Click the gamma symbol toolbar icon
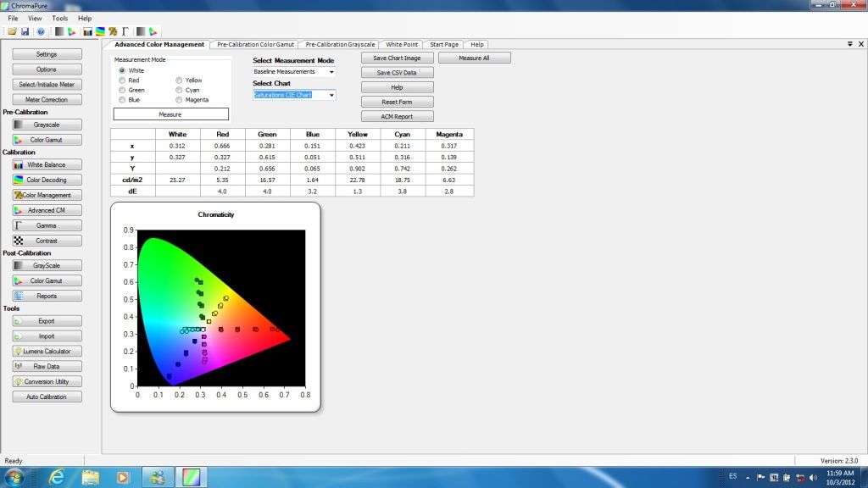The image size is (868, 488). pos(125,31)
